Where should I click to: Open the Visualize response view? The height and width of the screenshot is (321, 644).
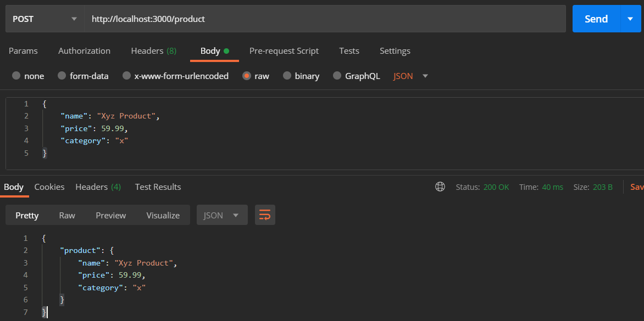point(163,215)
